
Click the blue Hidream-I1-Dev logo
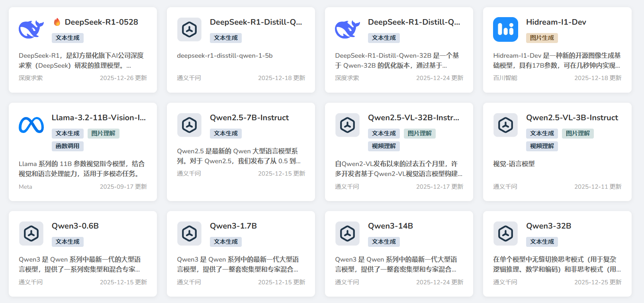pos(506,29)
